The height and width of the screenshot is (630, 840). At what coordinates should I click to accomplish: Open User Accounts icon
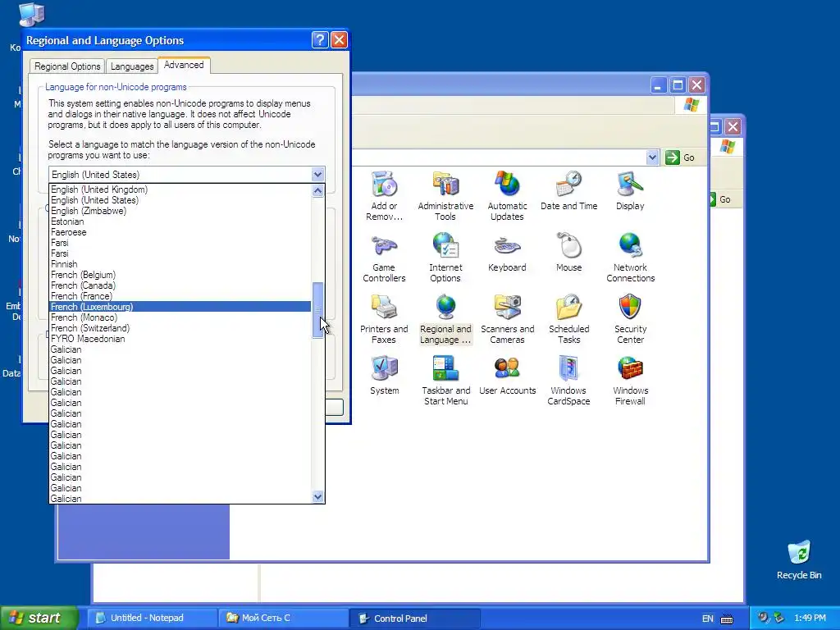click(x=507, y=376)
